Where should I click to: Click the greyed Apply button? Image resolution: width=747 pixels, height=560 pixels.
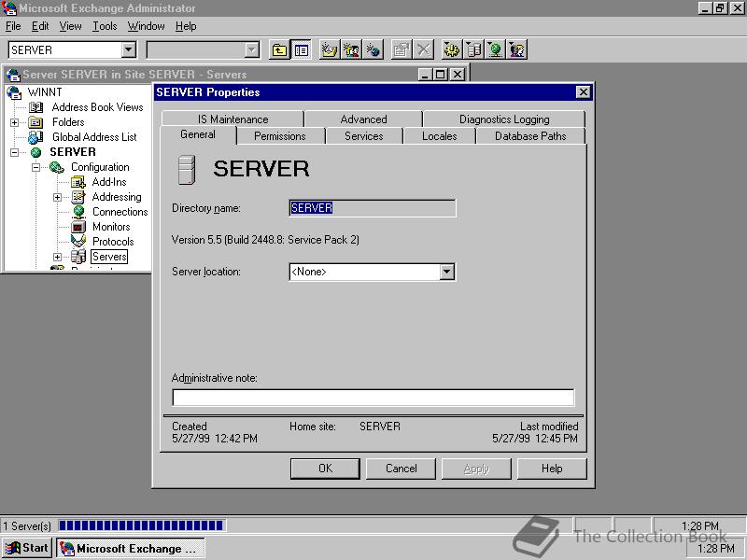476,469
